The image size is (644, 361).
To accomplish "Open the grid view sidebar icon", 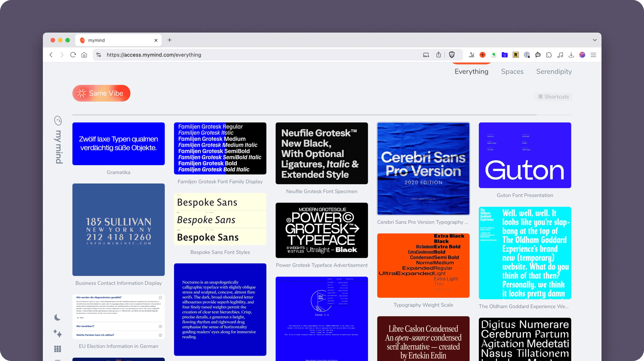I will 58,349.
